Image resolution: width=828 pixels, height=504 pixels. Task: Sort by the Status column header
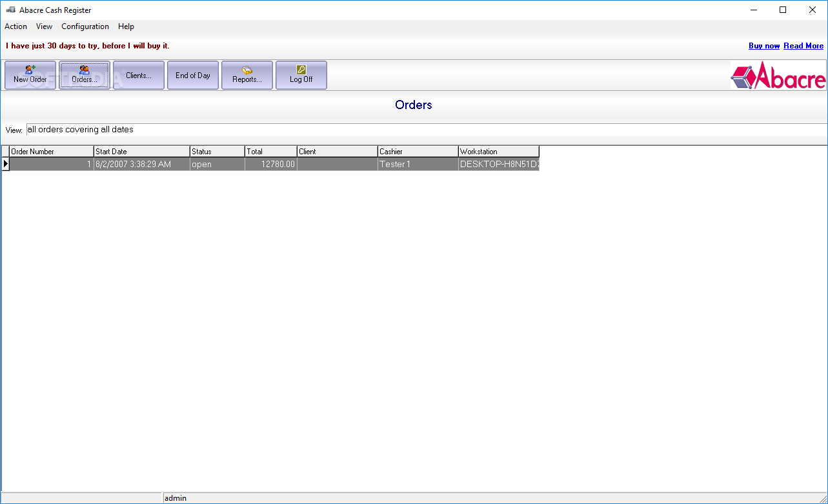[217, 152]
